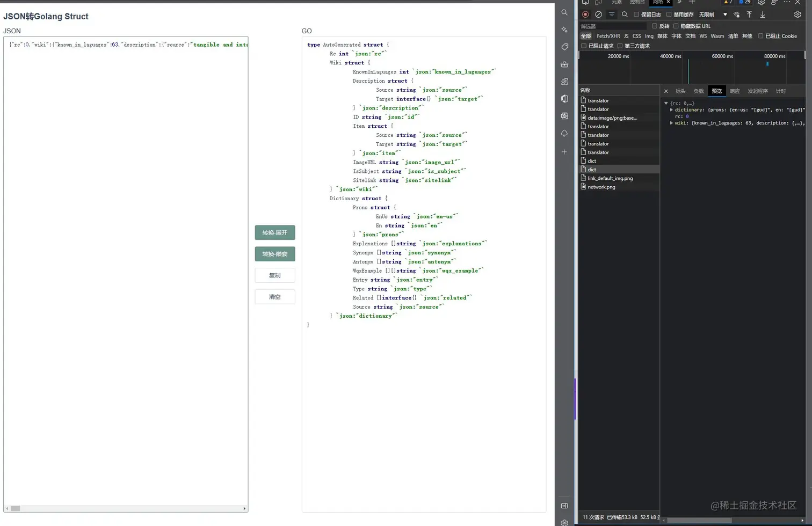Expand the dictionary node in preview
812x526 pixels.
pos(671,109)
